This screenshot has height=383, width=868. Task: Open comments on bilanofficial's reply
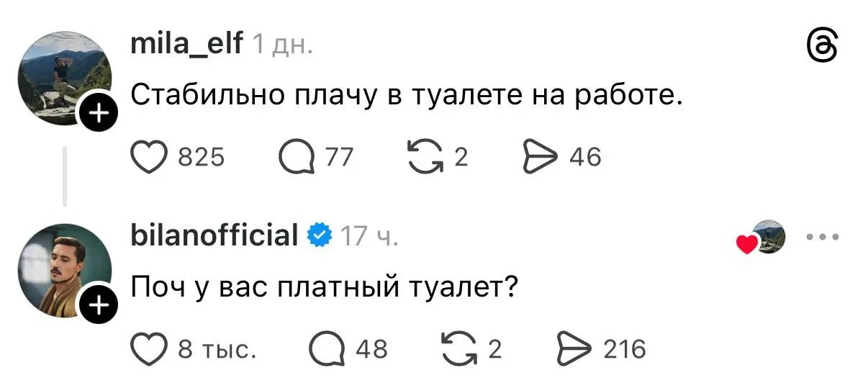click(x=326, y=350)
